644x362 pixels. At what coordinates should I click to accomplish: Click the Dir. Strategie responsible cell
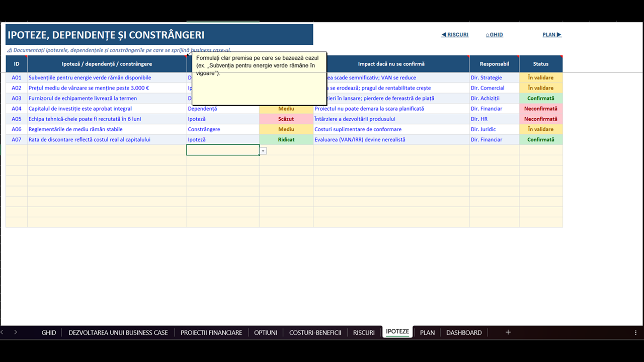(495, 78)
